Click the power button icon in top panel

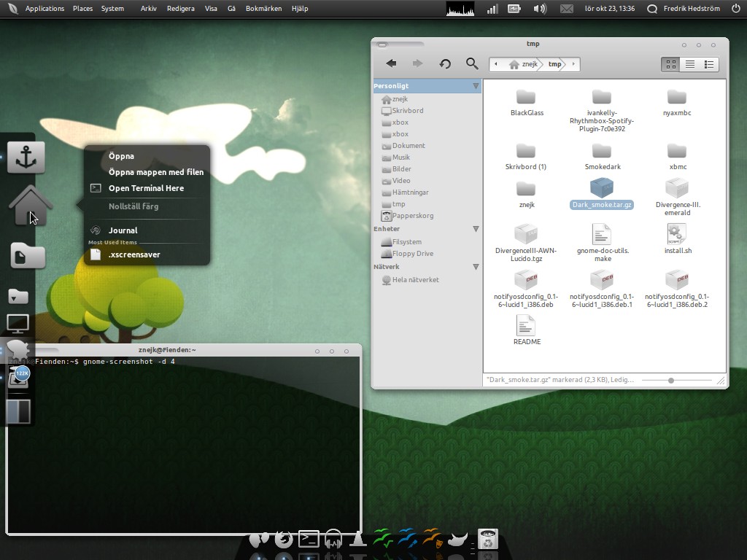[x=735, y=9]
